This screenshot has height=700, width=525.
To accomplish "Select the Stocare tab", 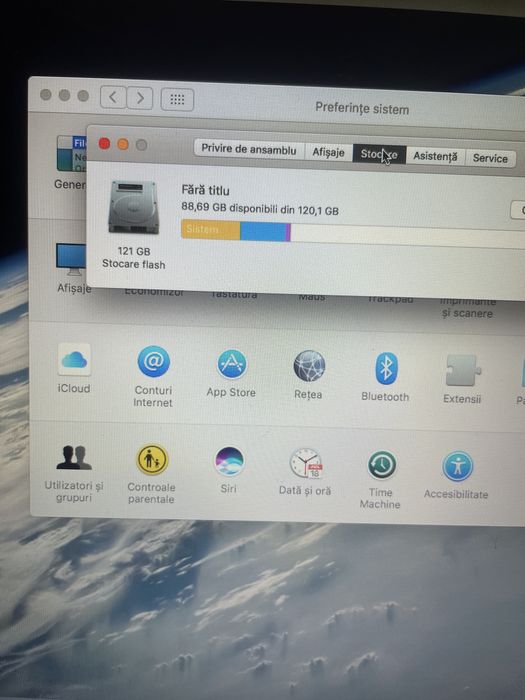I will coord(379,154).
